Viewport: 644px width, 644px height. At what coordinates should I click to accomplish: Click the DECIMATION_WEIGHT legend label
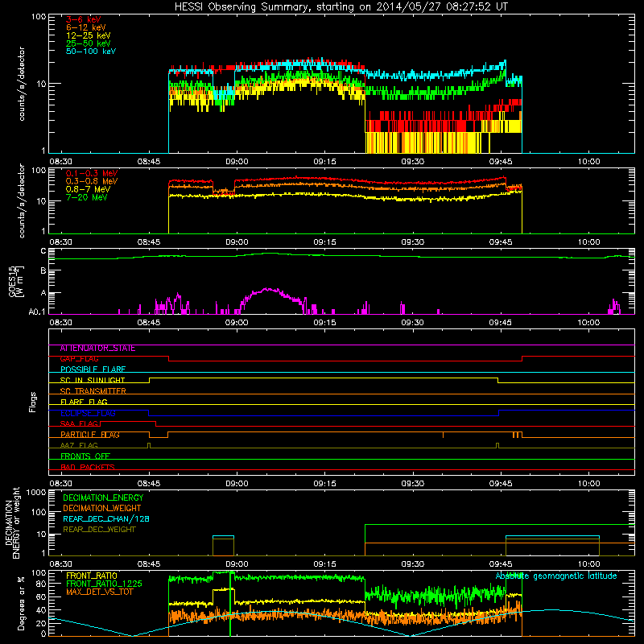102,509
